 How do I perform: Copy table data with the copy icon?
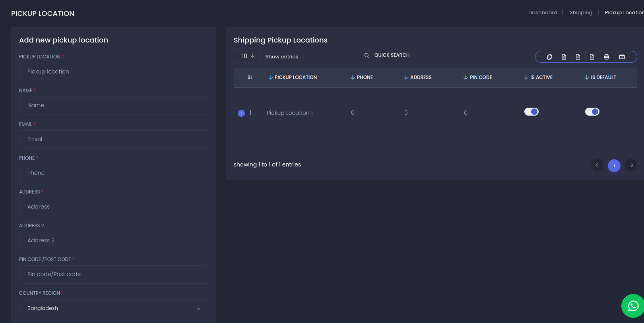tap(549, 57)
